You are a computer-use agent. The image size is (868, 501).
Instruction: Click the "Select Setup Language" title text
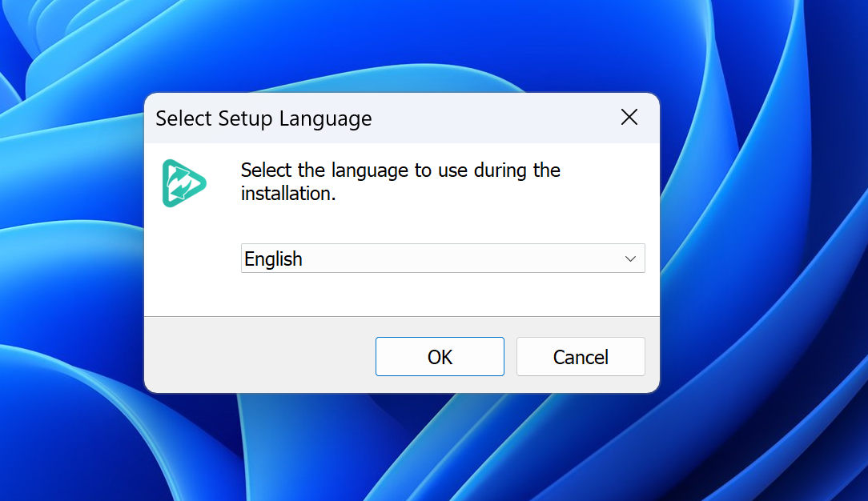tap(263, 118)
